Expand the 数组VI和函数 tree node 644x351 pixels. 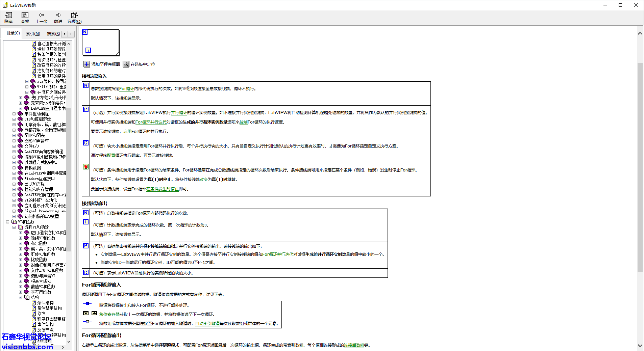tap(20, 238)
